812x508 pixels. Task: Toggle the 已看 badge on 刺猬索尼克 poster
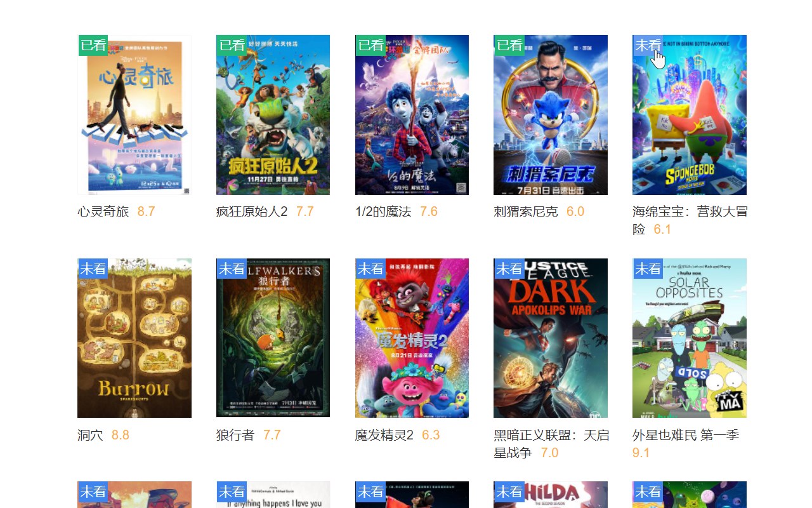[509, 45]
